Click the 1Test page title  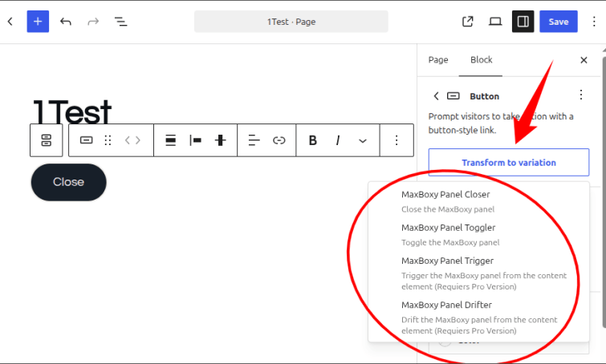pyautogui.click(x=72, y=111)
